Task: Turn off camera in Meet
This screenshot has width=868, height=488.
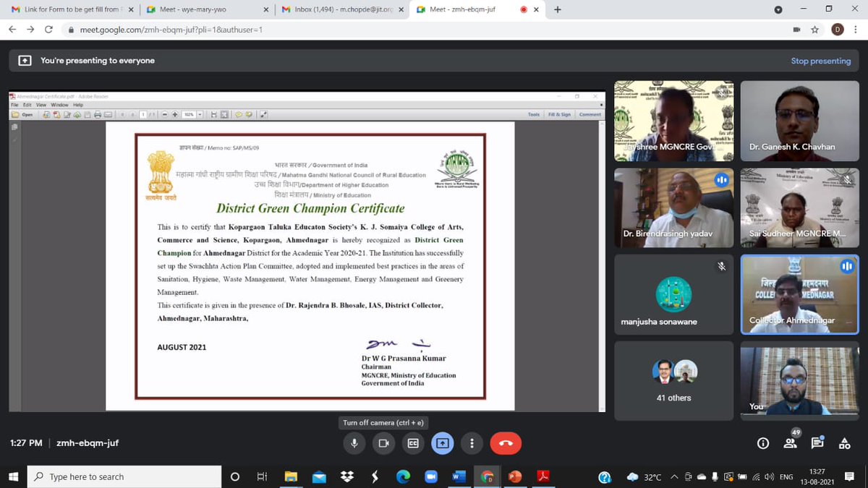Action: pyautogui.click(x=383, y=443)
